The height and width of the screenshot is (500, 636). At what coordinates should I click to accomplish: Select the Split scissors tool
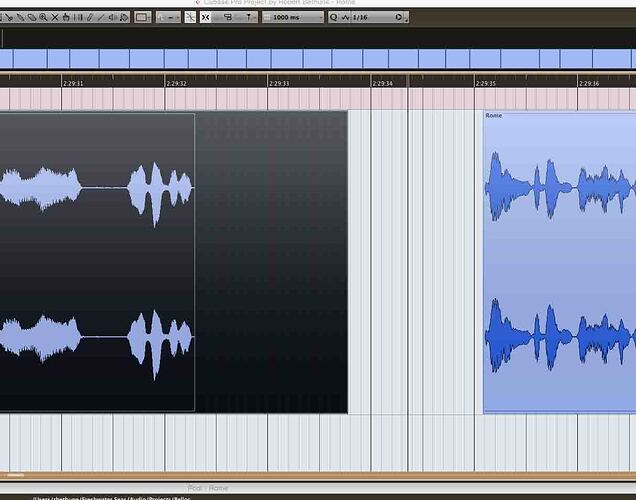tap(9, 17)
